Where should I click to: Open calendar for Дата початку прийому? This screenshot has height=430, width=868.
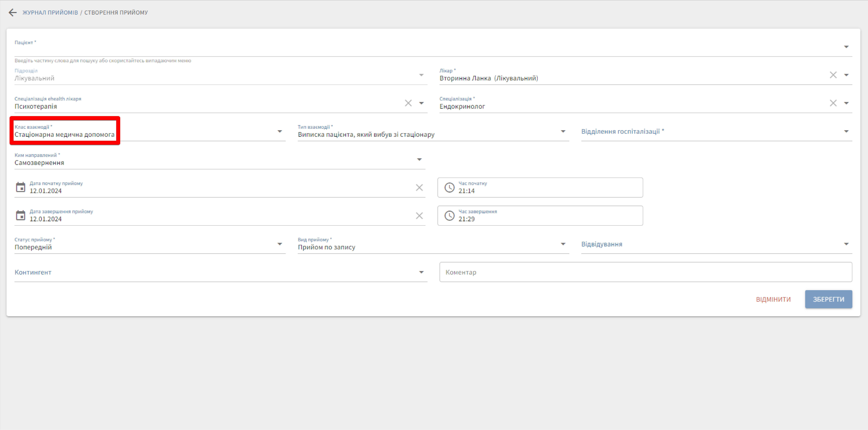pos(21,187)
